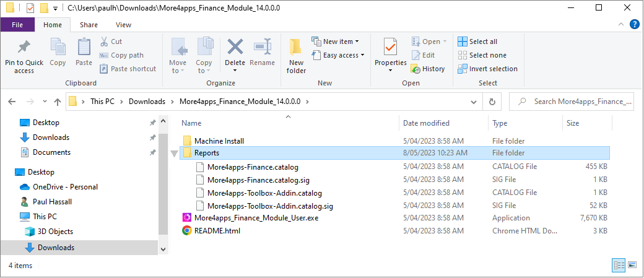
Task: Switch to Details view layout
Action: click(619, 265)
